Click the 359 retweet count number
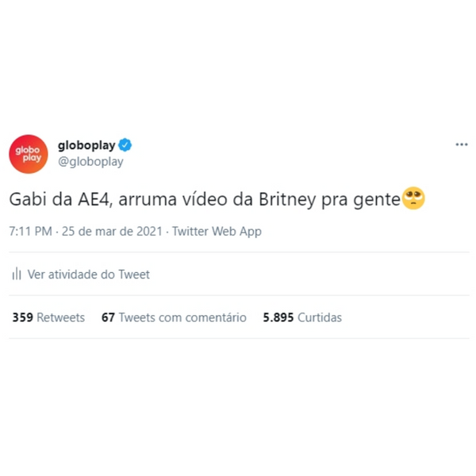The height and width of the screenshot is (476, 476). click(23, 317)
